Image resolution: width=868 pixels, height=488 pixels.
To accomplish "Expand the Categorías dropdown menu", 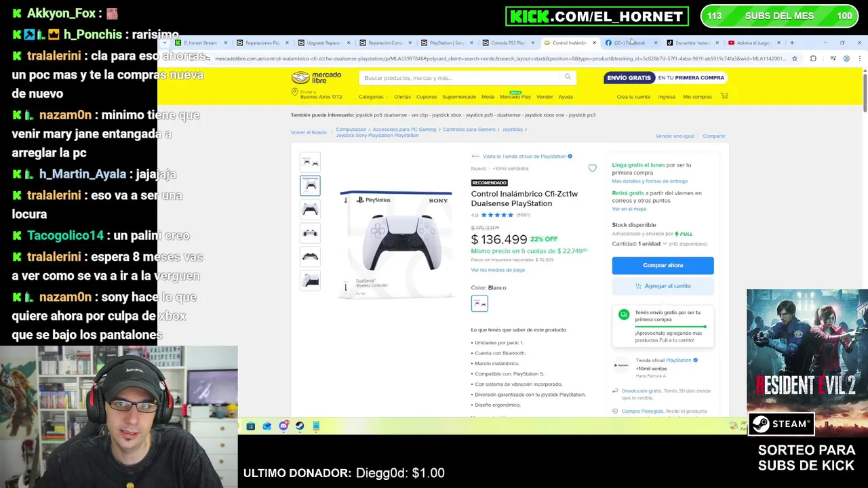I will click(373, 97).
